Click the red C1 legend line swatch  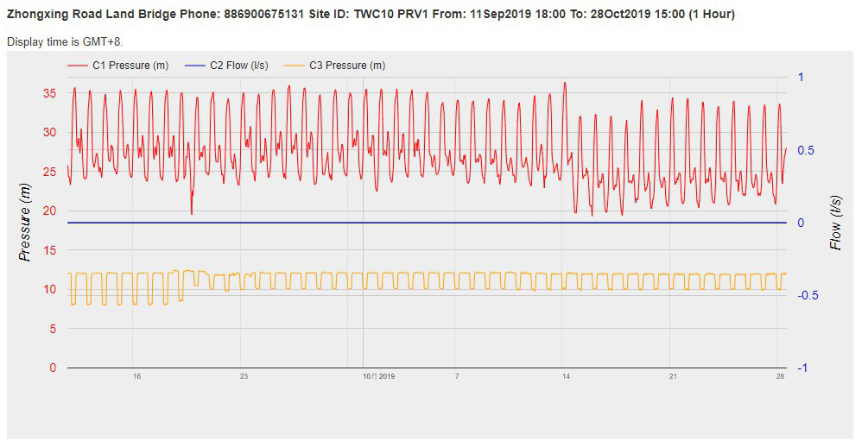(78, 66)
